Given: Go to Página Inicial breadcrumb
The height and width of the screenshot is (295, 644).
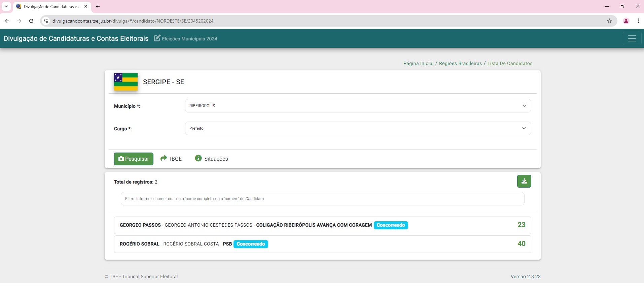Looking at the screenshot, I should pos(418,63).
